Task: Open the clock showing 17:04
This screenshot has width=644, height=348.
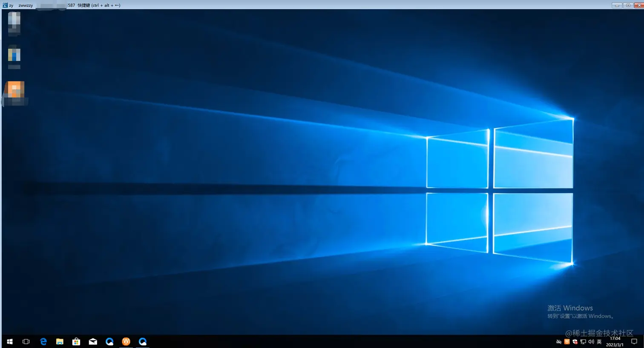Action: (615, 342)
